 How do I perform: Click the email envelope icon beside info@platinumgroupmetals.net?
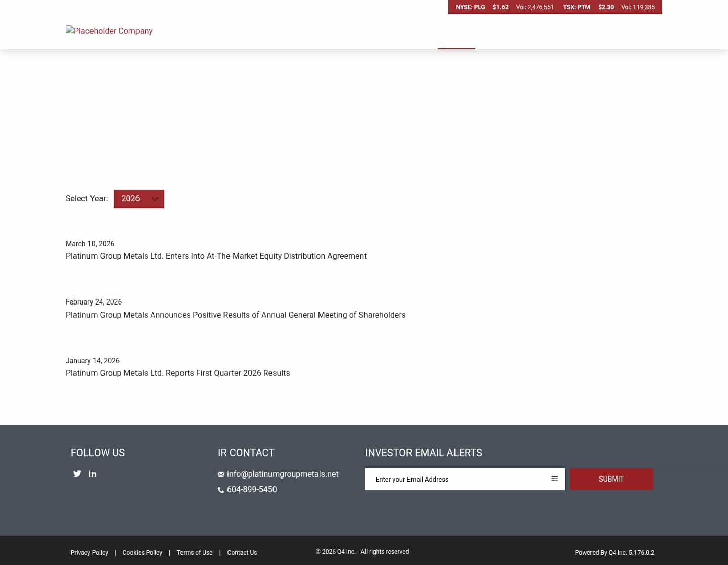pos(221,474)
